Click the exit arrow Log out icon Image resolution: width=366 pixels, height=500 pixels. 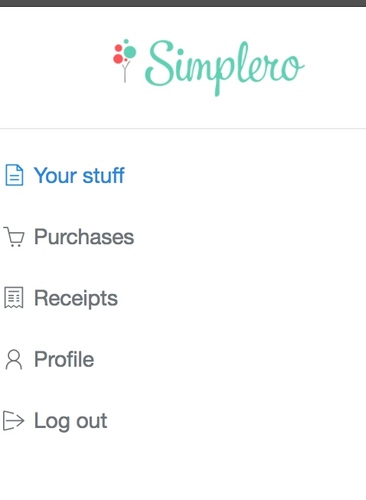(14, 421)
